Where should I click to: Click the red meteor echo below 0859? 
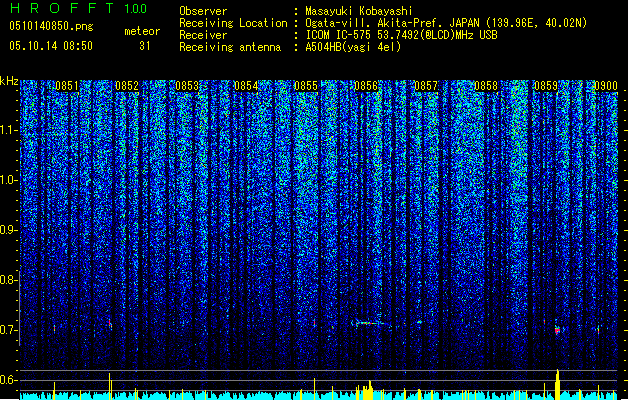click(558, 330)
